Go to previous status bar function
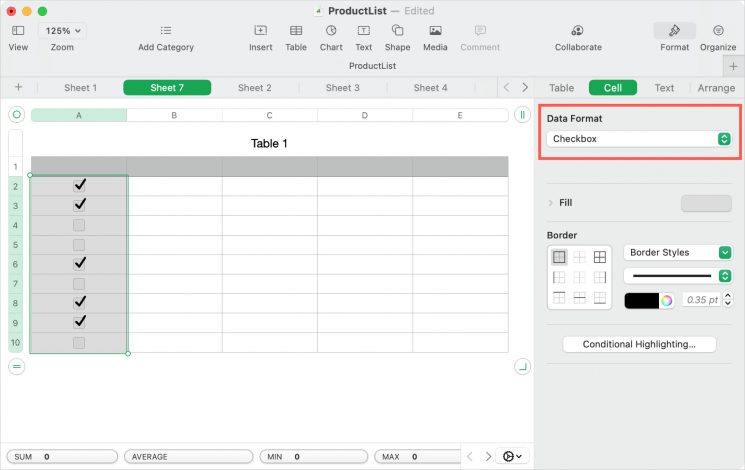Screen dimensions: 745x470 coord(470,456)
